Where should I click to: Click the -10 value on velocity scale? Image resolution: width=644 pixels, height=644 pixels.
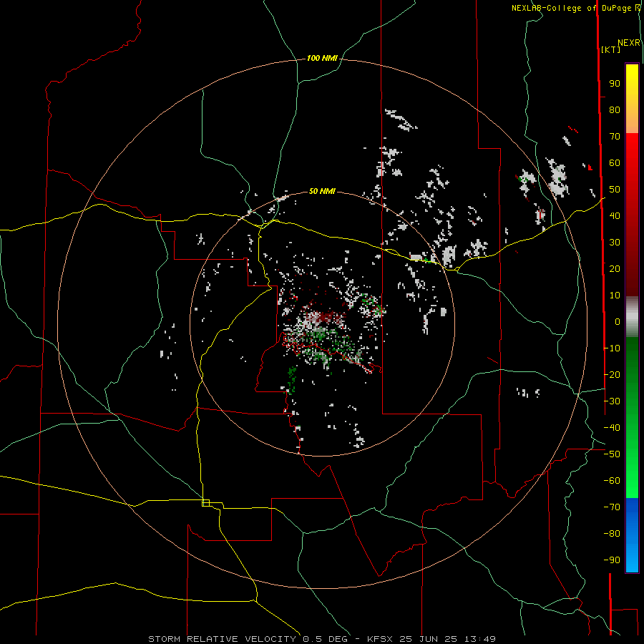(612, 348)
